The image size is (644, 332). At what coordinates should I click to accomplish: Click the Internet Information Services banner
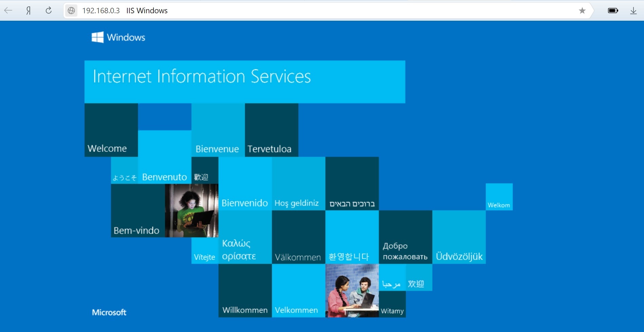(x=245, y=82)
